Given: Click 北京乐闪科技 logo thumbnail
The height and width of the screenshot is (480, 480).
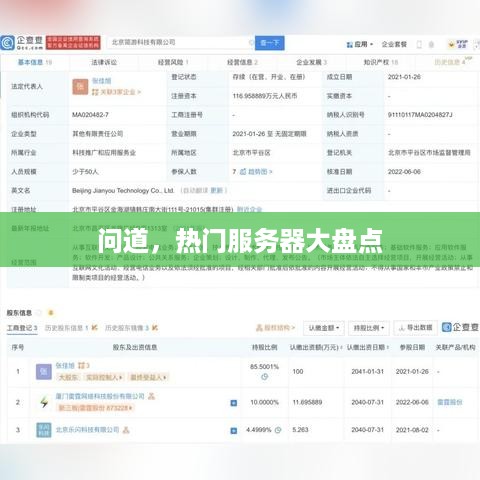Looking at the screenshot, I should [x=44, y=430].
